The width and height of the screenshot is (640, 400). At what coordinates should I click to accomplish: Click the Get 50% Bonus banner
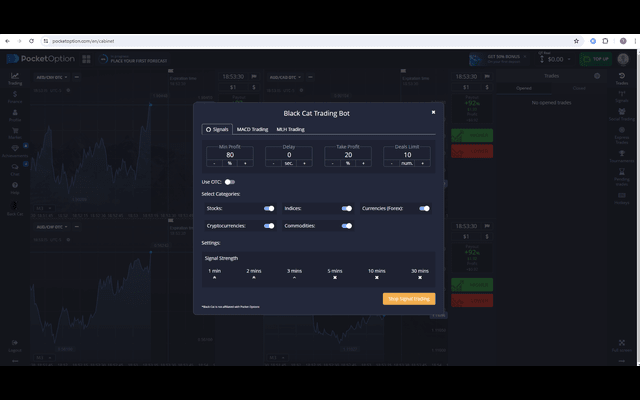[x=500, y=59]
